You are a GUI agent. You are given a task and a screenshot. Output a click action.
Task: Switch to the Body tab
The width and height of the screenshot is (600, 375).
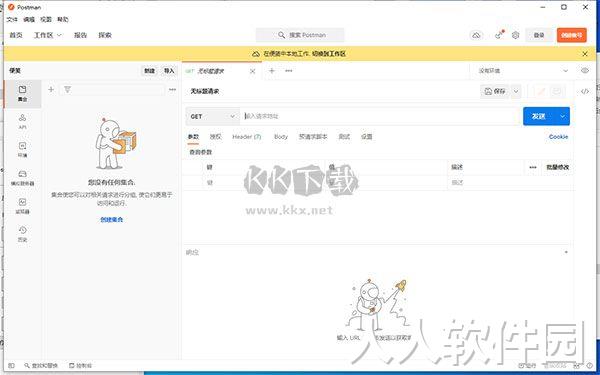point(281,137)
